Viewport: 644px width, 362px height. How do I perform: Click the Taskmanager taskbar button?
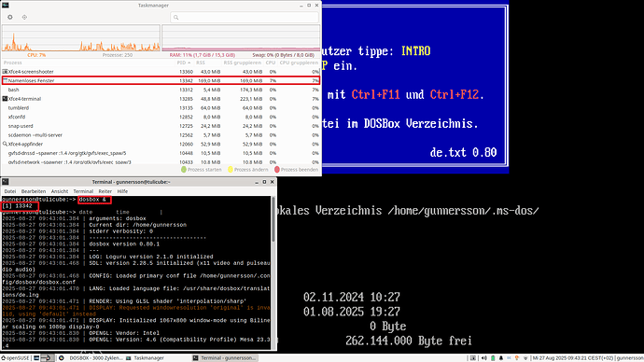pyautogui.click(x=146, y=358)
